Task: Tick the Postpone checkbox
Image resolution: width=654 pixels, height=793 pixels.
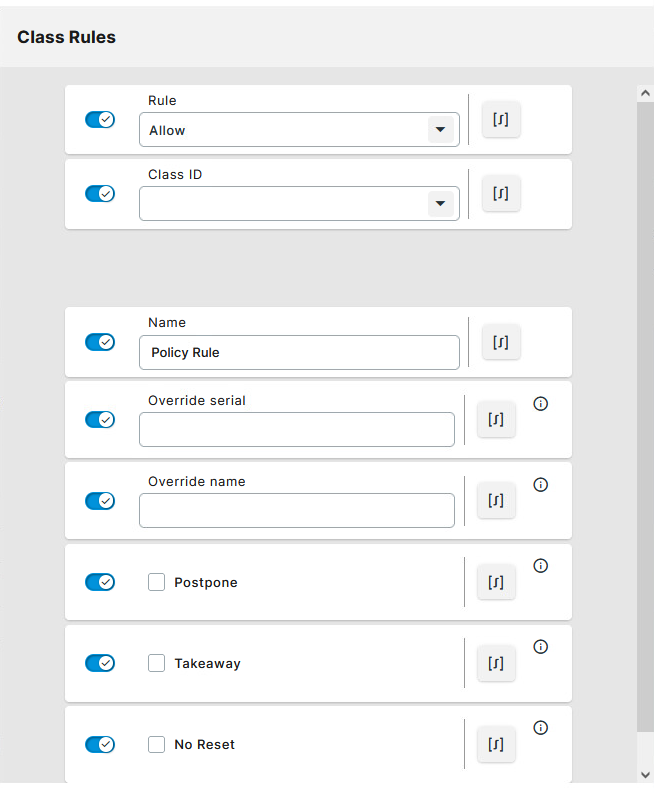Action: click(156, 582)
